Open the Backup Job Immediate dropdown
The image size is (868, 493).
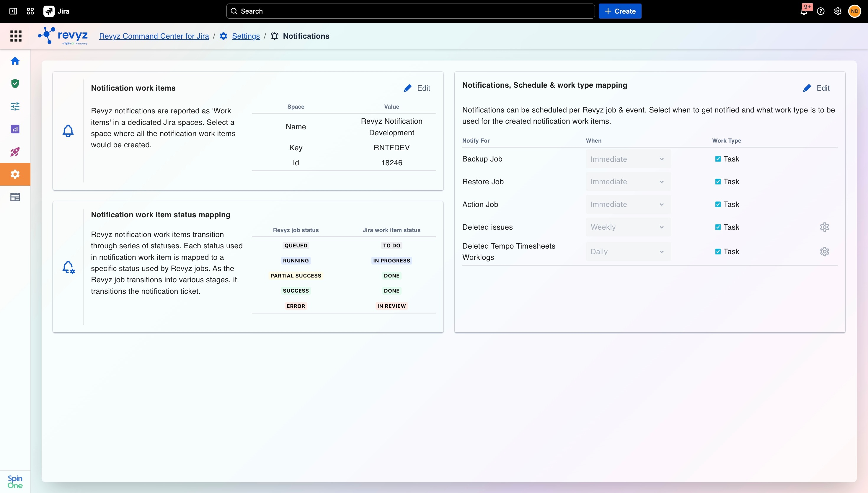click(x=628, y=159)
